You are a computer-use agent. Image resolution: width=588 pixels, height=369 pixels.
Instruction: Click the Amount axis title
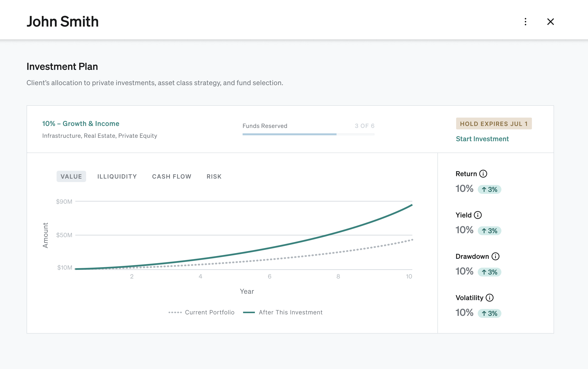[46, 235]
